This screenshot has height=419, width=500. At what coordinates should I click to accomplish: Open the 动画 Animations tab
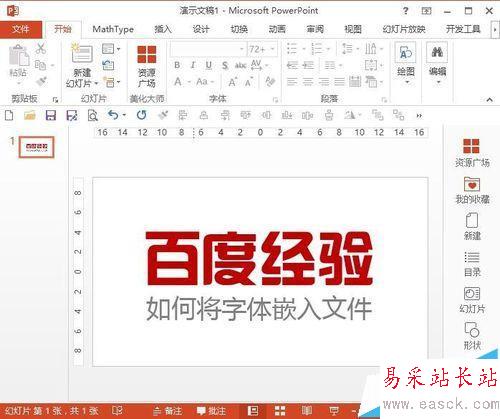[277, 29]
